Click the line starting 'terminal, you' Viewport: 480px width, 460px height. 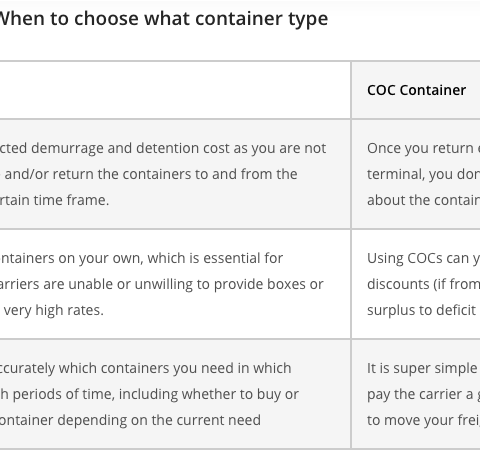point(423,174)
